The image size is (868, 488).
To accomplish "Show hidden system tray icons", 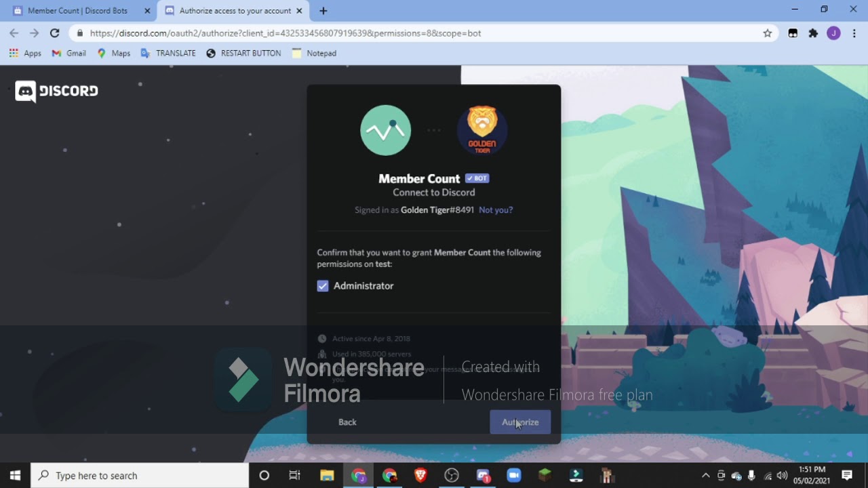I will point(705,476).
